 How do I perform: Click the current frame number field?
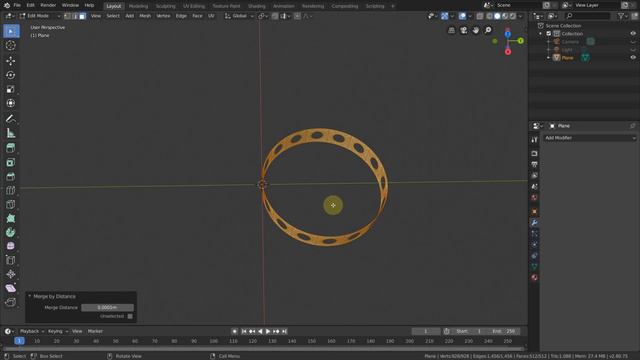click(426, 331)
